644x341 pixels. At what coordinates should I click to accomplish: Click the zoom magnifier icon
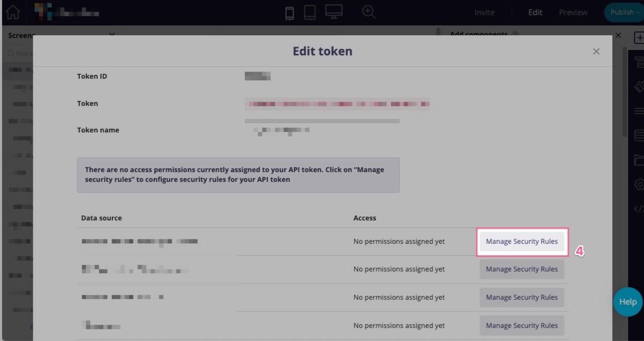pyautogui.click(x=369, y=12)
